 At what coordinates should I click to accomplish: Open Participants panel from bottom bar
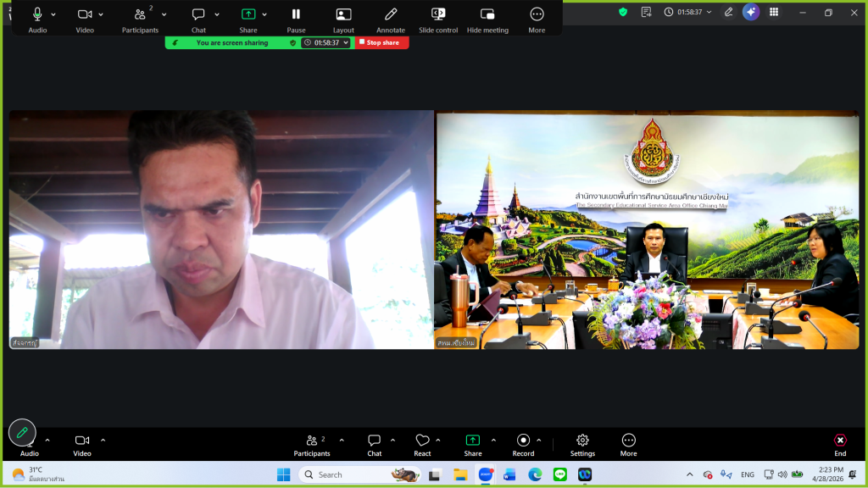click(311, 441)
